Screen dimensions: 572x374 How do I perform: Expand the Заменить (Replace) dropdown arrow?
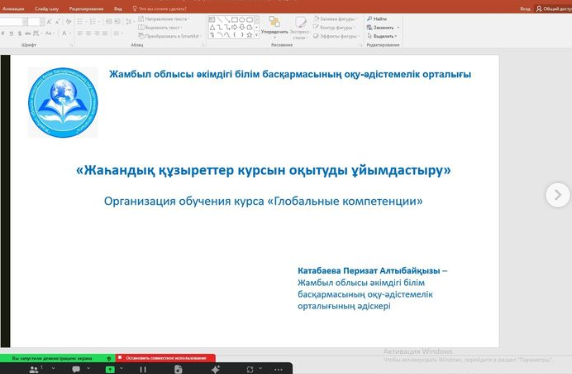coord(398,28)
